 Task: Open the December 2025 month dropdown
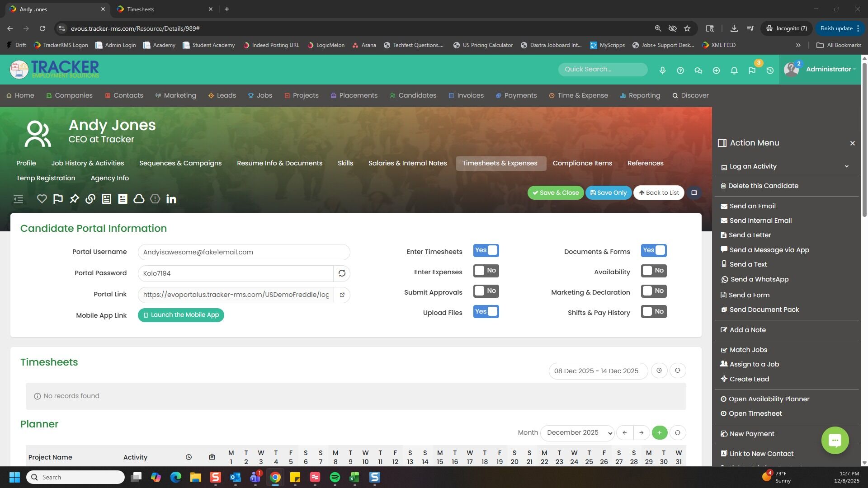[x=577, y=433]
